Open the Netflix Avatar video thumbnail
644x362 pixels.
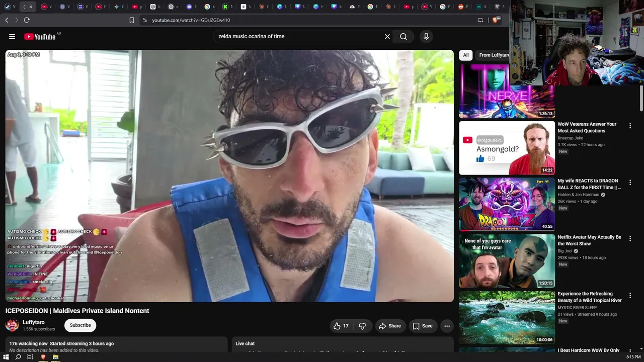coord(507,261)
